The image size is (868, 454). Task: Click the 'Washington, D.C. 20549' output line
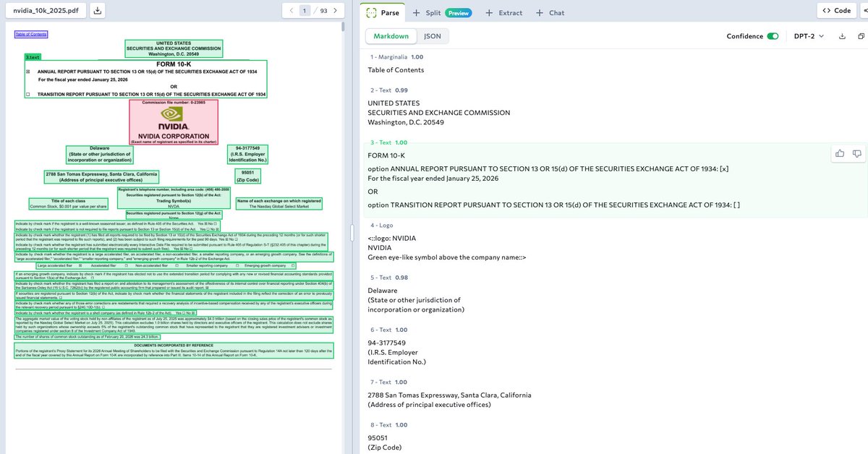(406, 122)
